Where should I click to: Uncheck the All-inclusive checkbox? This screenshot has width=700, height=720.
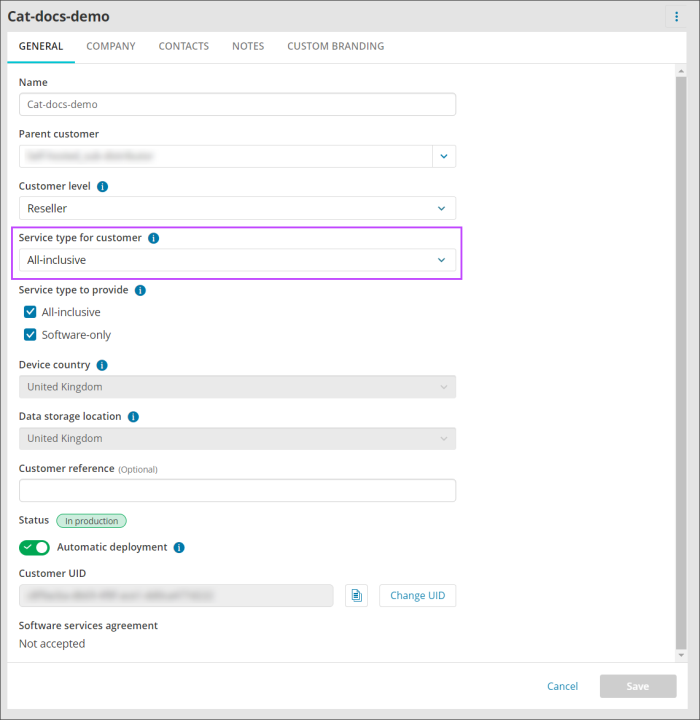30,312
